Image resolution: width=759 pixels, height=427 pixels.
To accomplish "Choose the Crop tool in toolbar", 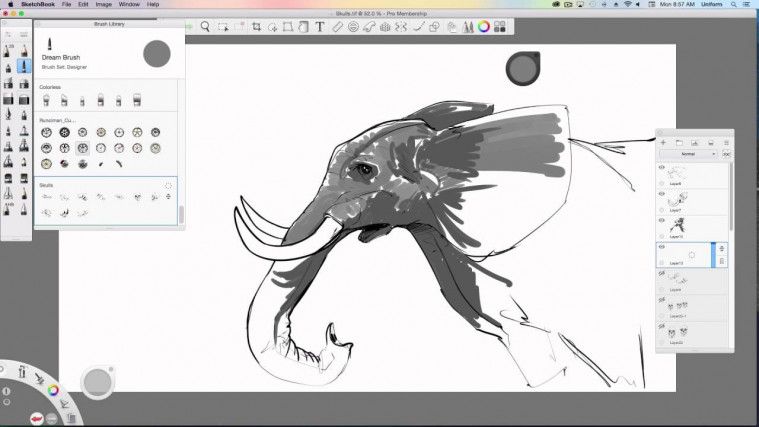I will pos(256,27).
